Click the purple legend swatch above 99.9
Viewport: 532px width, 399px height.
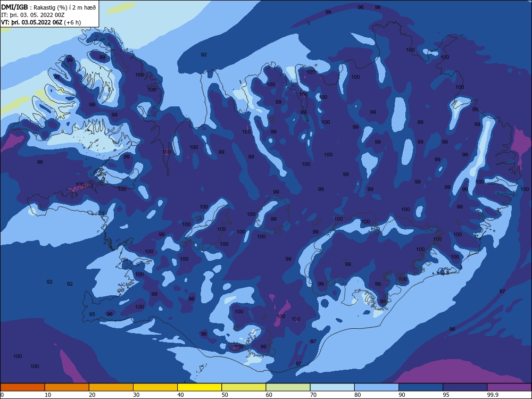pyautogui.click(x=509, y=387)
